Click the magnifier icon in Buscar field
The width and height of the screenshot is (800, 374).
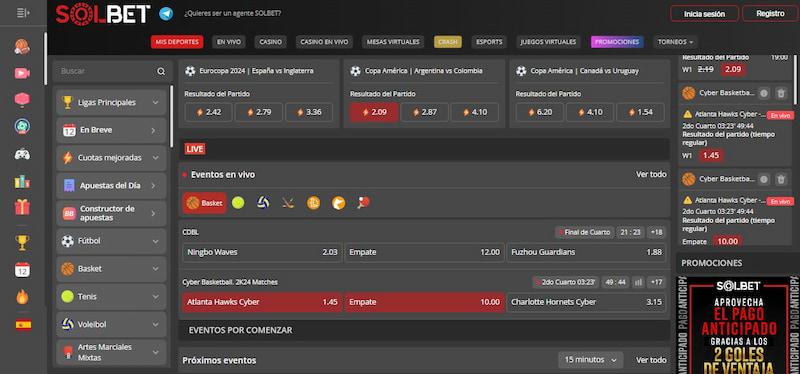pyautogui.click(x=161, y=71)
